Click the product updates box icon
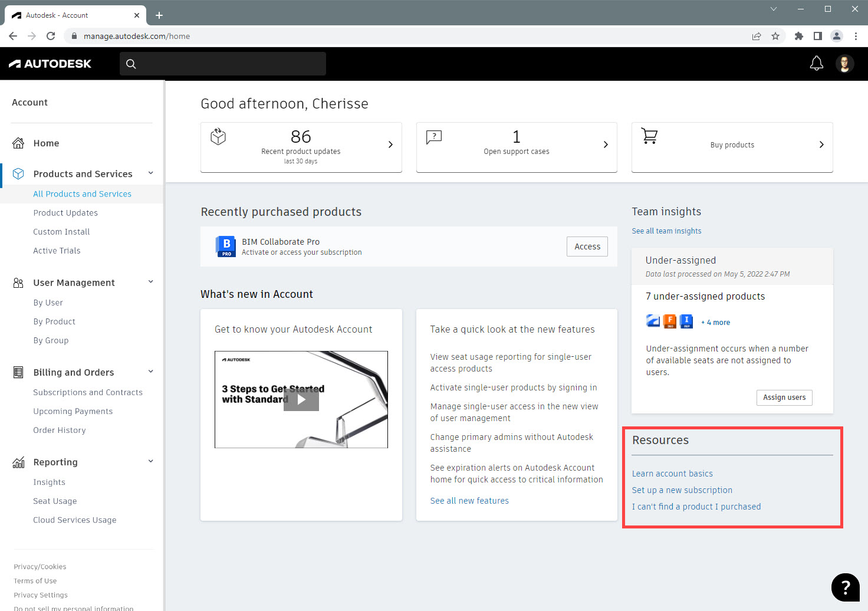Image resolution: width=868 pixels, height=611 pixels. (x=218, y=137)
